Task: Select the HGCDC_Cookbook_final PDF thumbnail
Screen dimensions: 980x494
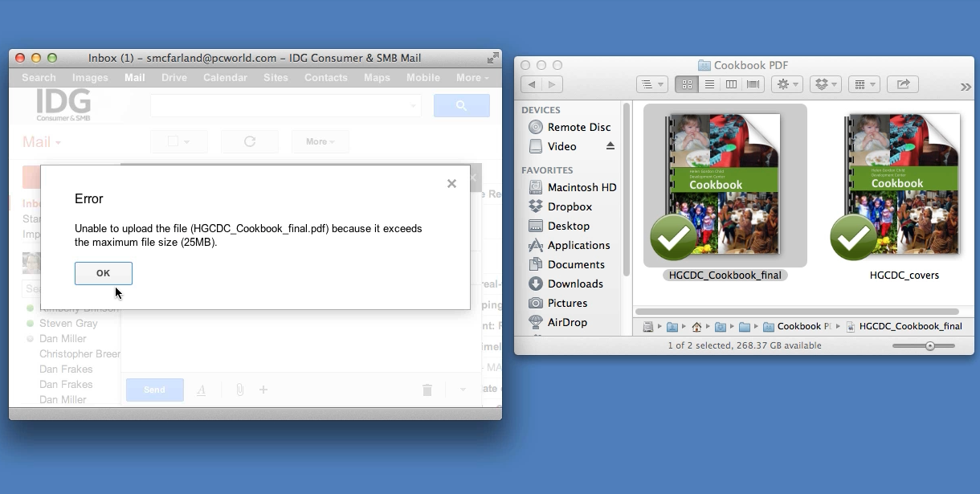Action: (724, 186)
